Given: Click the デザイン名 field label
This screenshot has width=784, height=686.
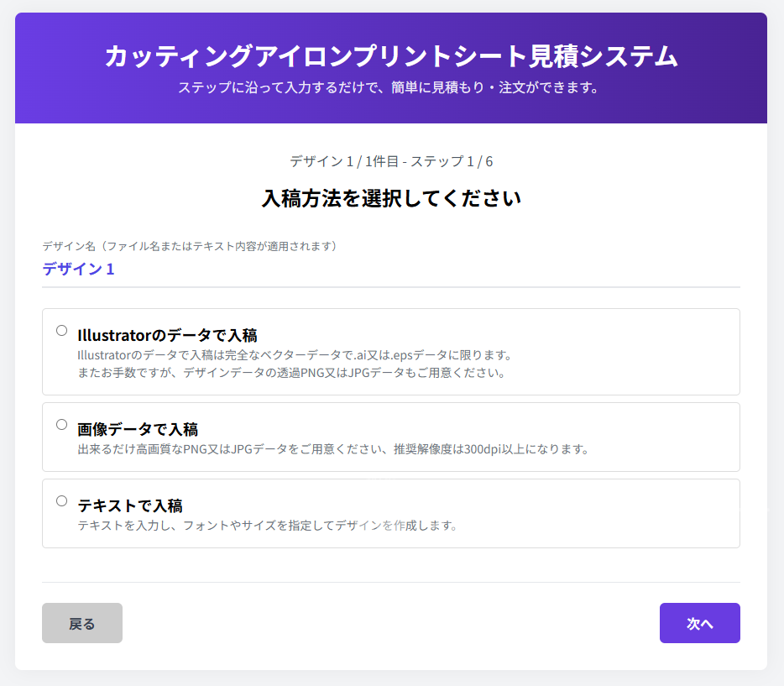Looking at the screenshot, I should point(191,247).
